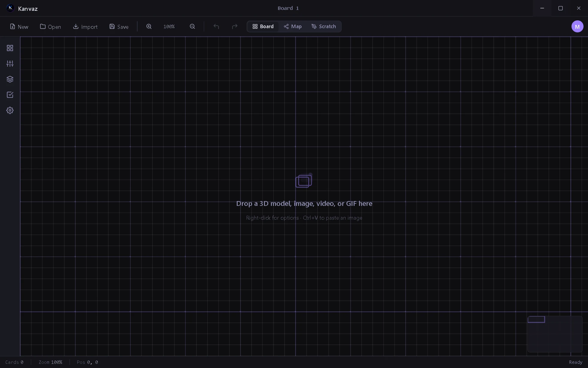
Task: Close the Kanvaz window
Action: point(579,8)
